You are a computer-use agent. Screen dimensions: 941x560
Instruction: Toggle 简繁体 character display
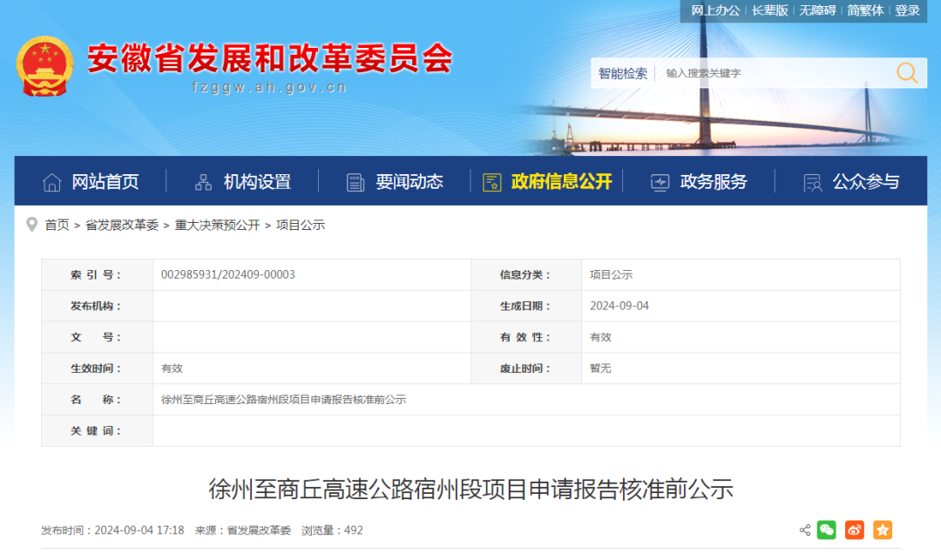tap(865, 10)
